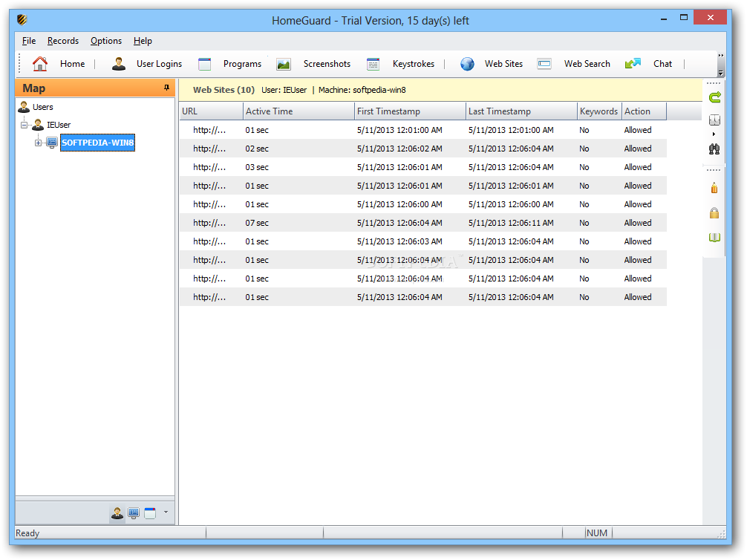Click the padlock icon

(714, 212)
